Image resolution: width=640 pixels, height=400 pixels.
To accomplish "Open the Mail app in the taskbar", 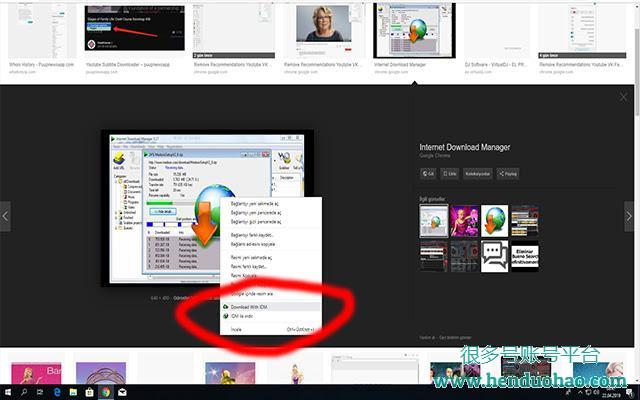I will pos(122,392).
